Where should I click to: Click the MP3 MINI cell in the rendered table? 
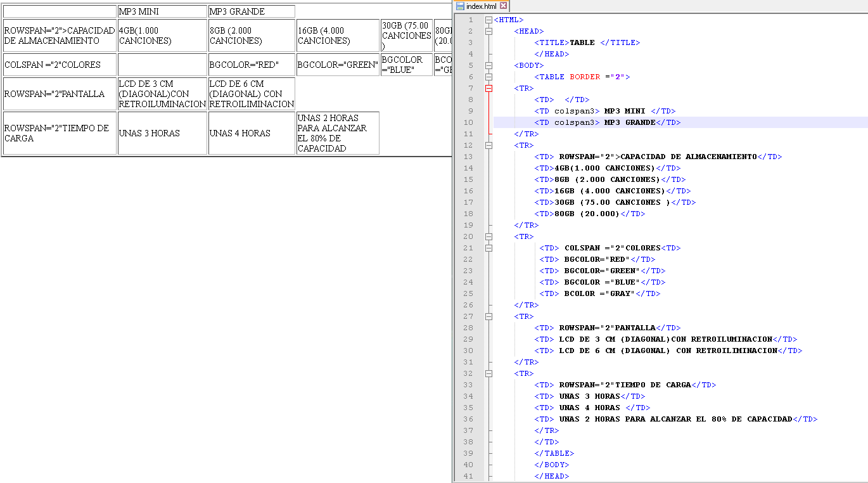pos(162,11)
